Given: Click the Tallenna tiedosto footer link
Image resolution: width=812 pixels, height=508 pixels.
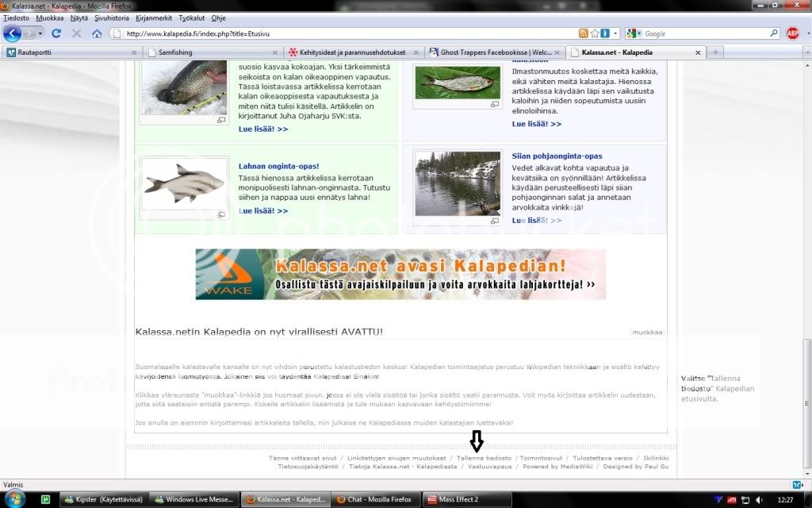Looking at the screenshot, I should (484, 458).
